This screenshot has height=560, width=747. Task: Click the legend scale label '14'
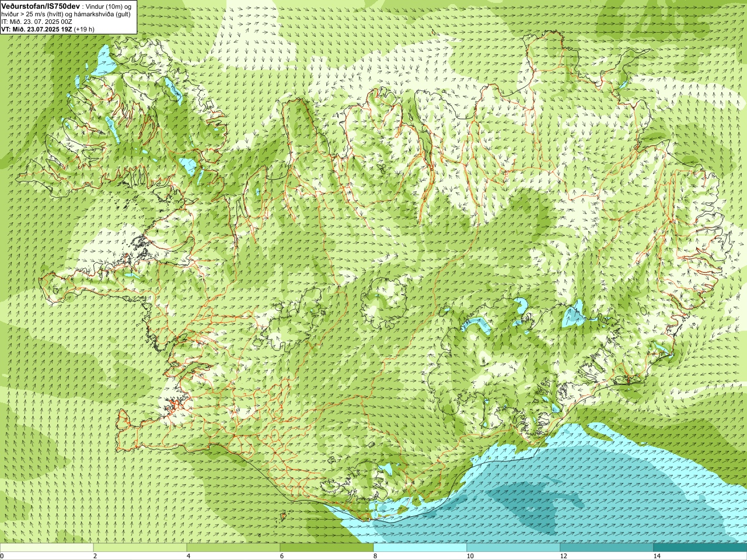point(657,556)
